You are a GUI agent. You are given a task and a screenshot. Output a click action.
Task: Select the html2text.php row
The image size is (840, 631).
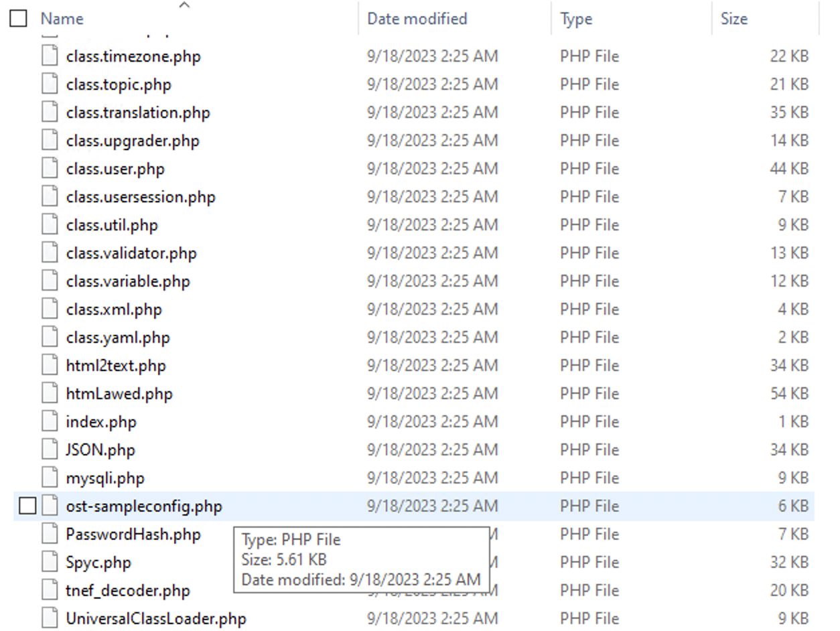point(414,366)
